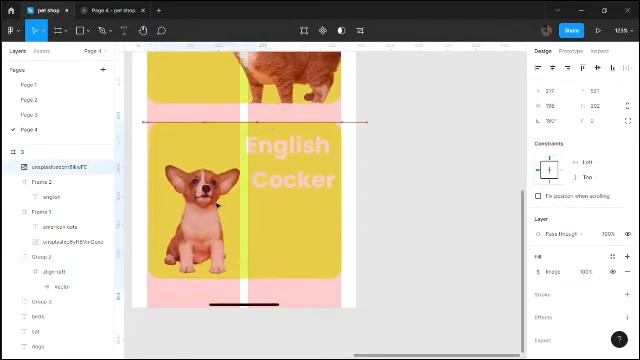Select Page 1 in pages list

click(29, 85)
